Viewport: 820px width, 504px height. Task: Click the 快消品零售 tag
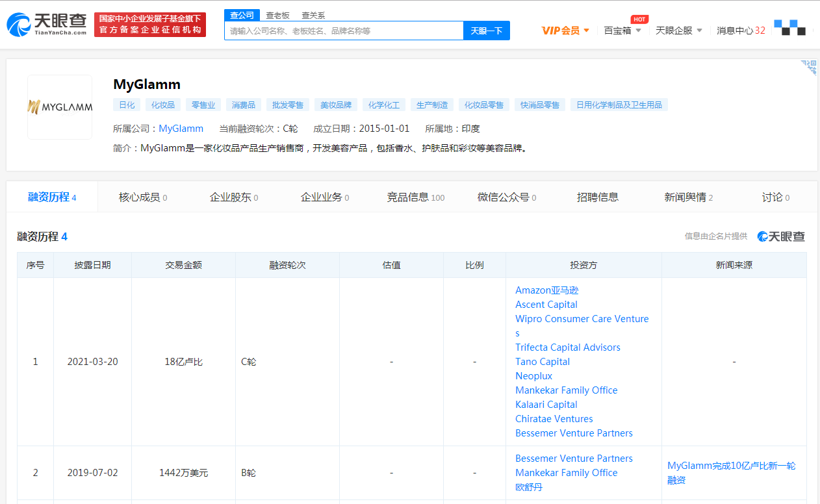[x=540, y=105]
